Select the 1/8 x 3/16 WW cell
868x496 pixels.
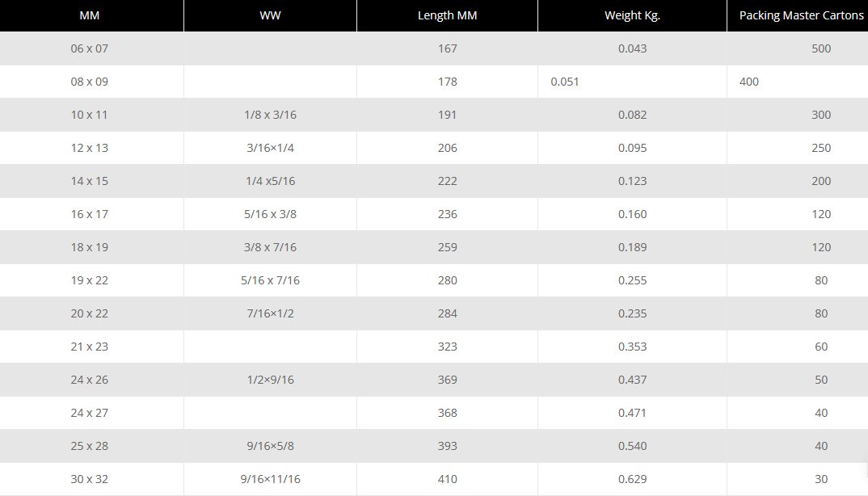pyautogui.click(x=270, y=115)
